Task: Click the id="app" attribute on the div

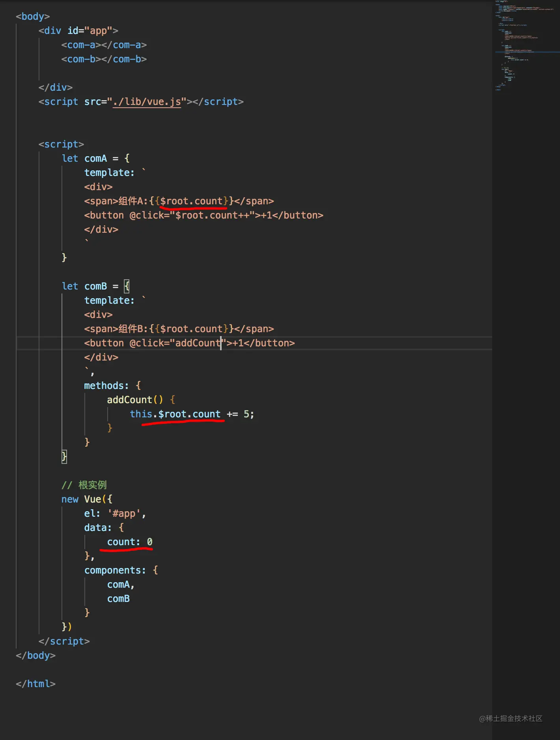Action: (90, 31)
